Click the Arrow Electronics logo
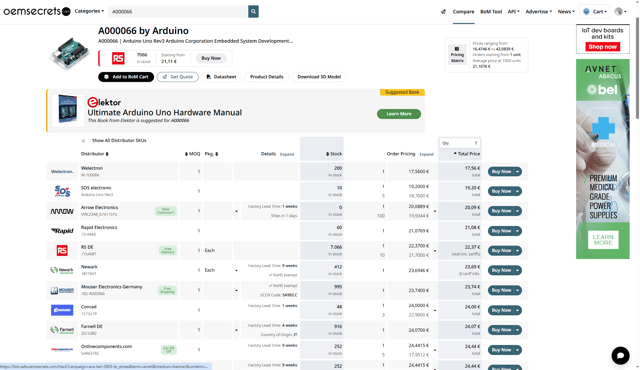Screen dimensions: 640x370 (x=62, y=211)
